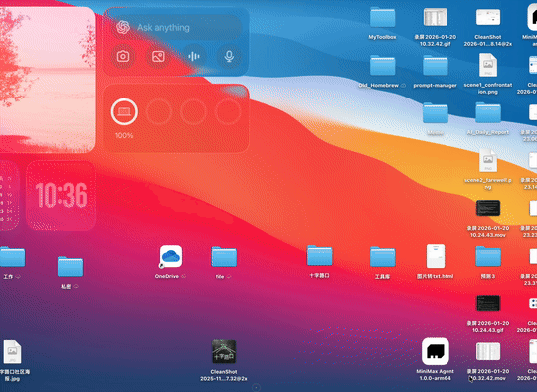Select the scene1_confrontation.png file

pos(488,65)
